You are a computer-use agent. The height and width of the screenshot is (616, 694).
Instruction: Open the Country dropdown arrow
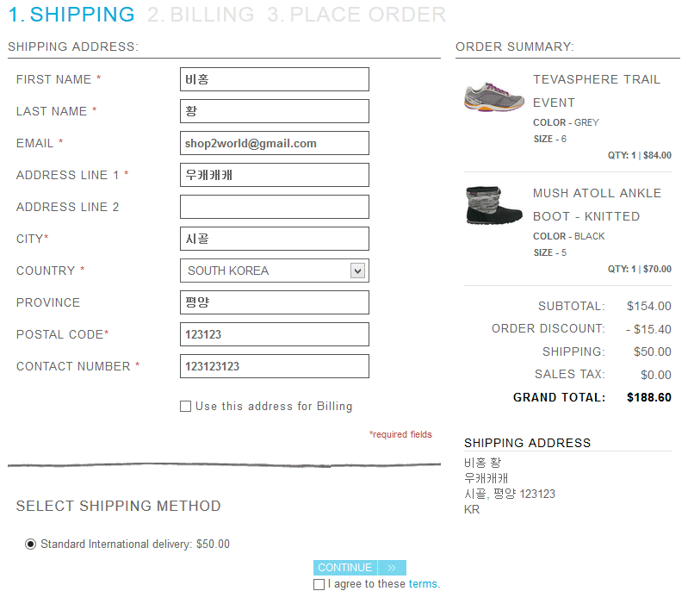358,271
